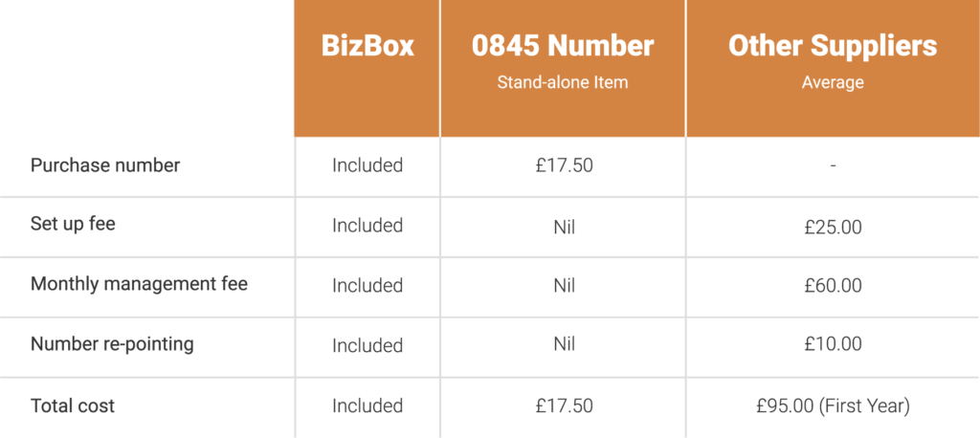Screen dimensions: 980x438
Task: Click the Other Suppliers column header
Action: click(x=833, y=46)
